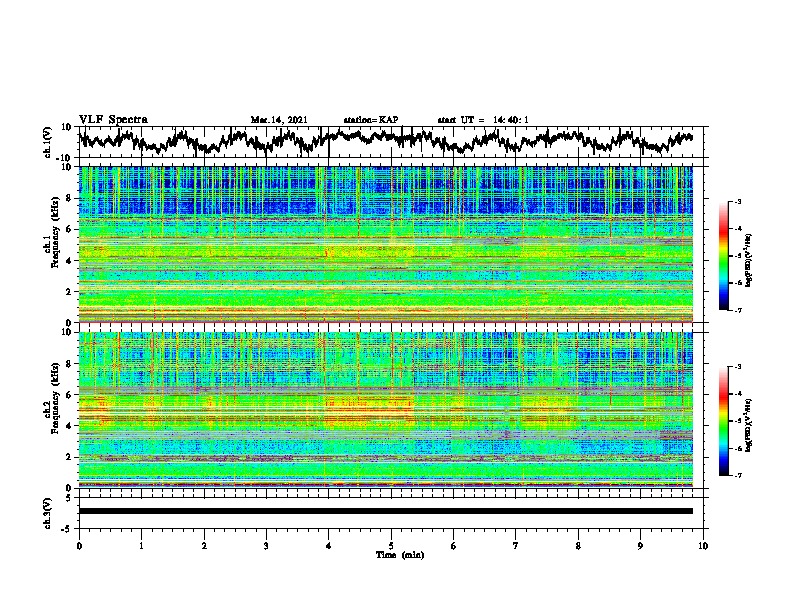Click time axis end tick label "10"
792x612 pixels.
[703, 546]
